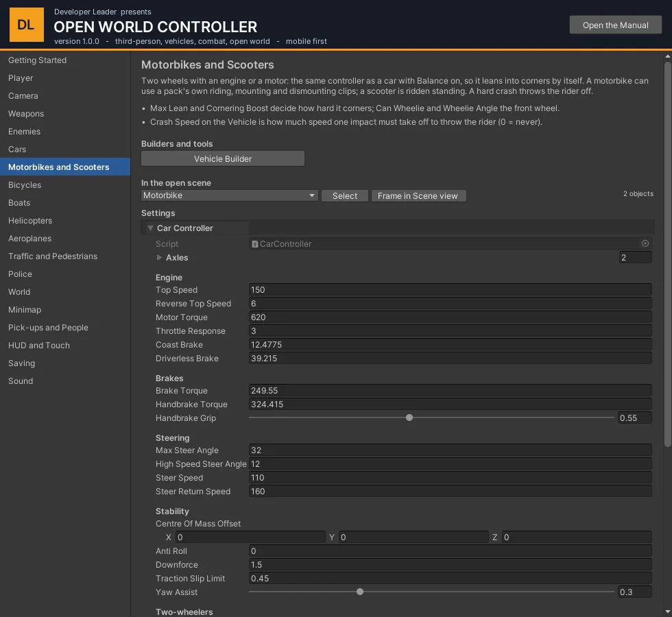672x617 pixels.
Task: Click the Axles count field
Action: point(635,258)
